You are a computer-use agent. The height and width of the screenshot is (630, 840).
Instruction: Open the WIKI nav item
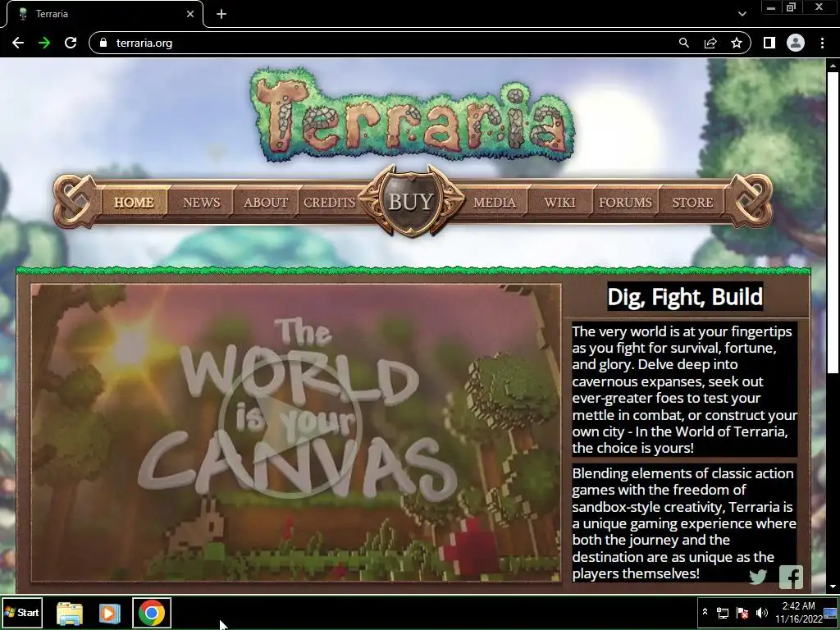(559, 202)
